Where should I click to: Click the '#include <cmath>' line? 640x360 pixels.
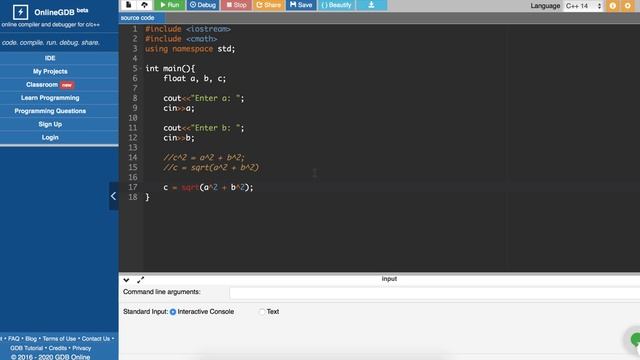[181, 39]
